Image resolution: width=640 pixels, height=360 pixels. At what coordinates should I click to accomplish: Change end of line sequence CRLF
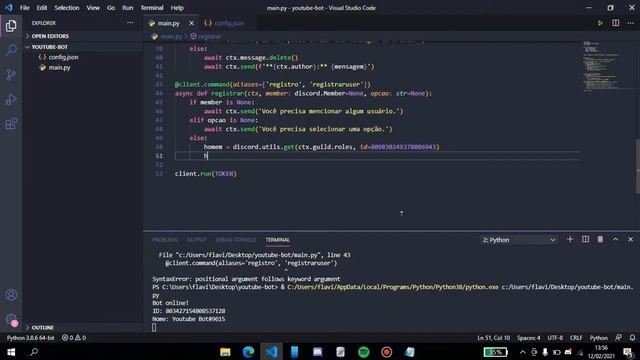576,338
